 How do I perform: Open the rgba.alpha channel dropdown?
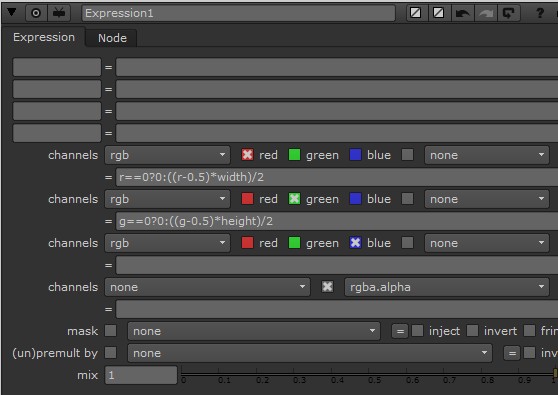[x=446, y=287]
